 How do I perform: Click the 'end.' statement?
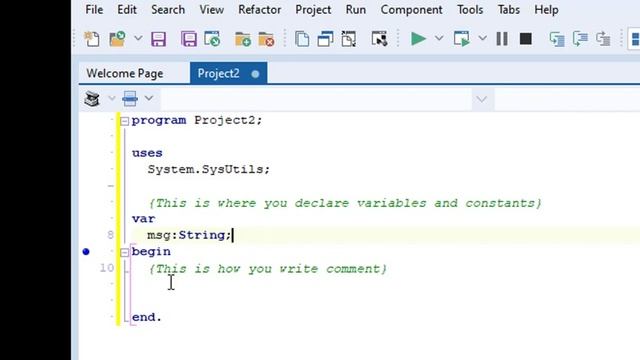click(147, 317)
